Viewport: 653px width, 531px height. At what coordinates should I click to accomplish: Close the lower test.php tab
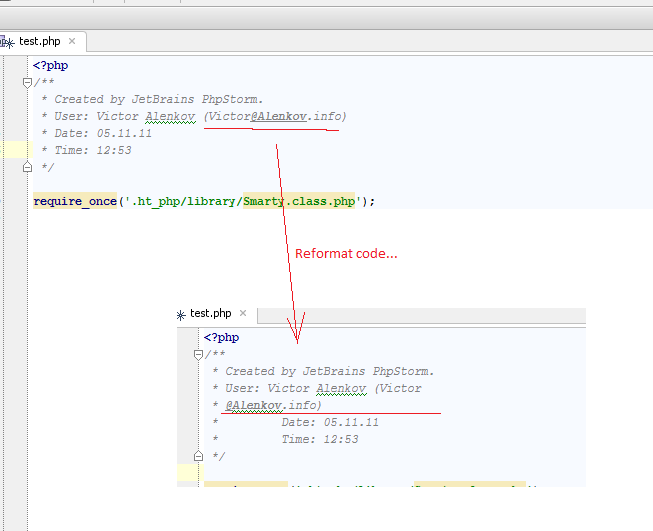click(x=243, y=313)
